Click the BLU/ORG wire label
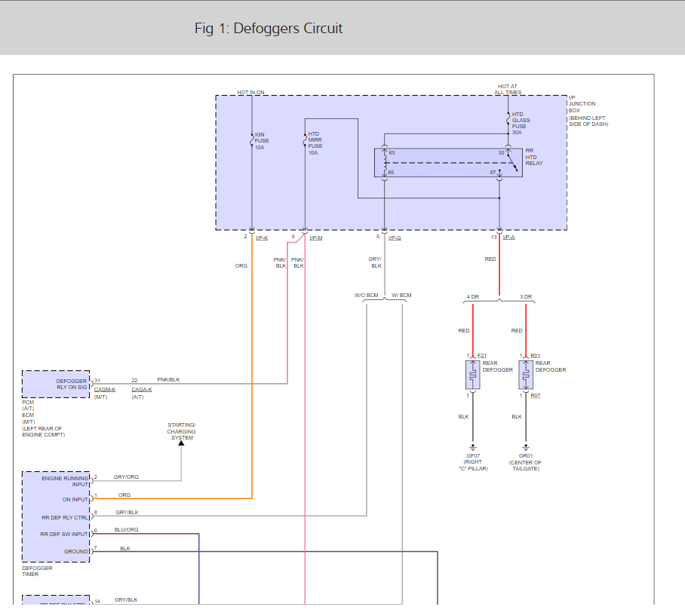The height and width of the screenshot is (616, 685). [126, 529]
